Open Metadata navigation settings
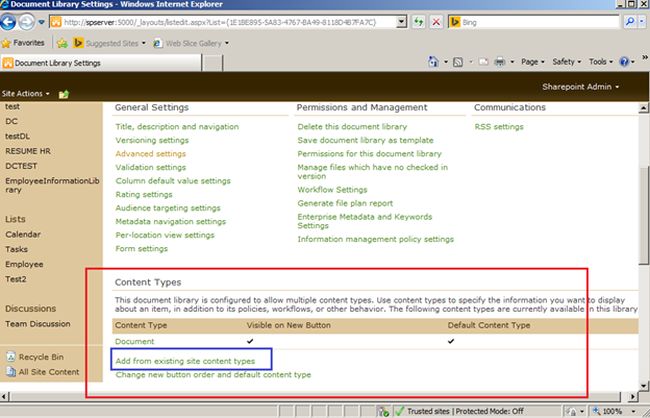 coord(170,221)
